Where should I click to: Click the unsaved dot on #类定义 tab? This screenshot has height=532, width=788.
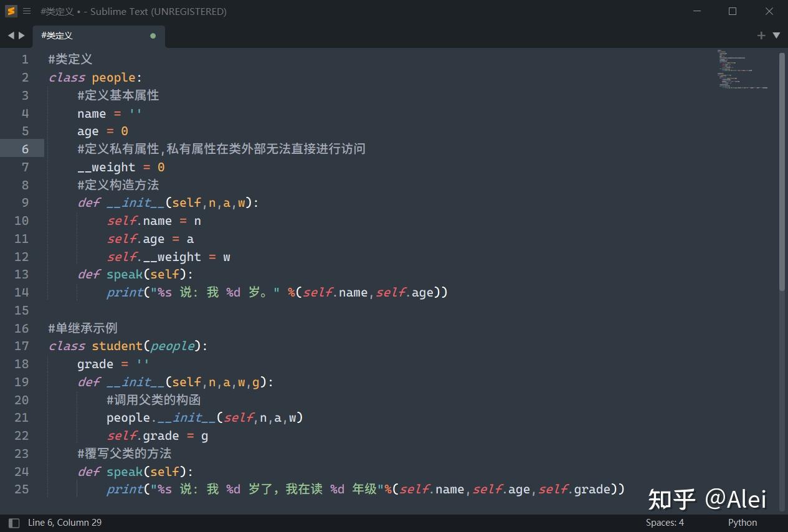tap(153, 36)
